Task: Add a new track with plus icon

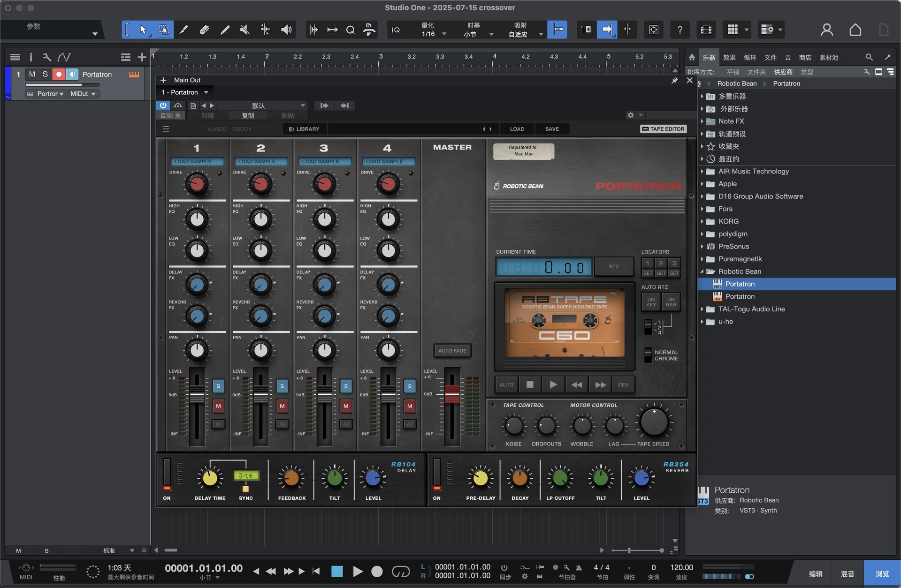Action: 142,57
